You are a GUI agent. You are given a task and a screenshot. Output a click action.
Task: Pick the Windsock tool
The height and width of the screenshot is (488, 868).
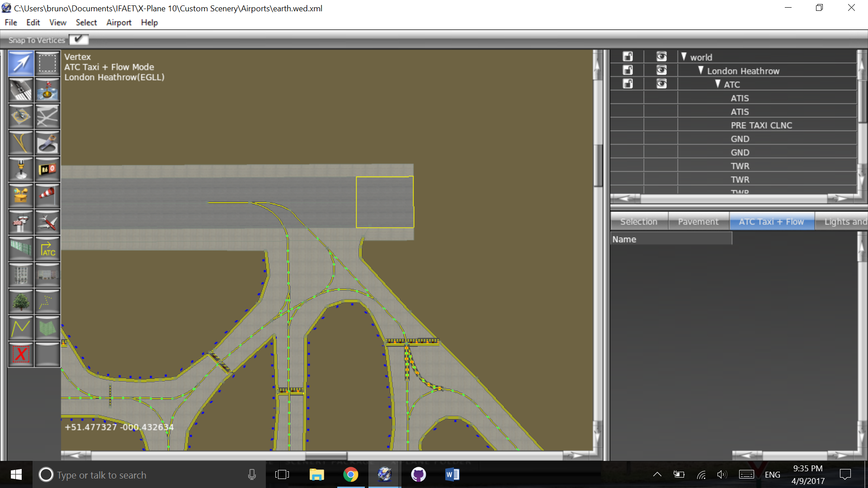(x=47, y=196)
